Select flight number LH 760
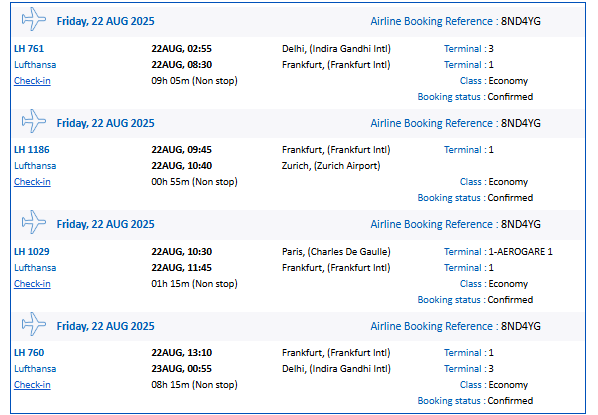The height and width of the screenshot is (415, 598). pos(29,353)
